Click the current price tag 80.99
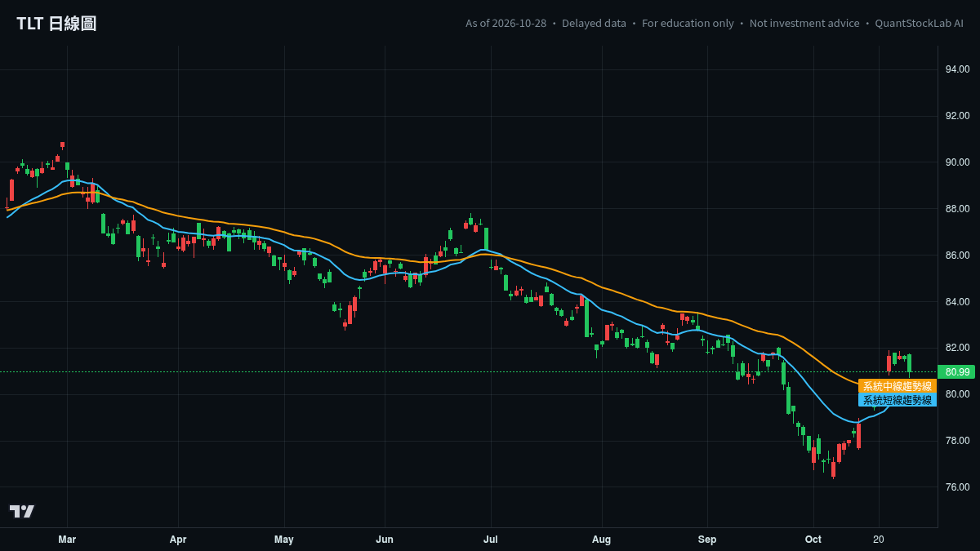Image resolution: width=980 pixels, height=551 pixels. (x=957, y=372)
